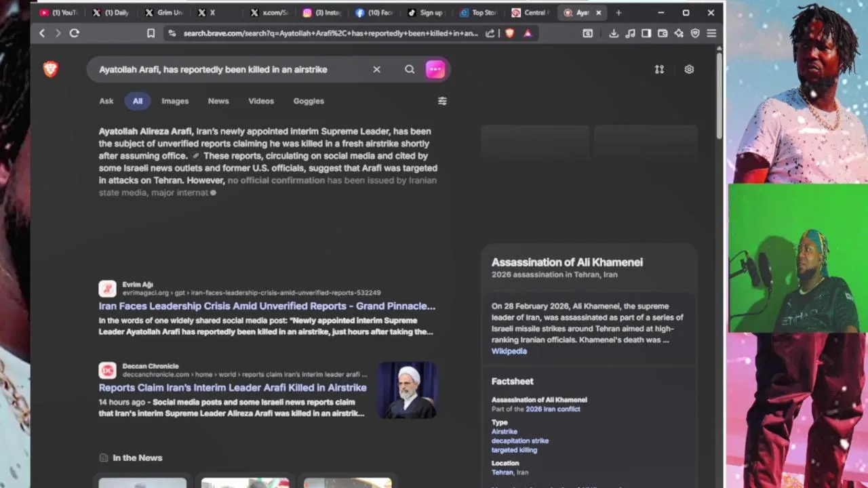
Task: Switch to the Facebook tab
Action: coord(374,12)
